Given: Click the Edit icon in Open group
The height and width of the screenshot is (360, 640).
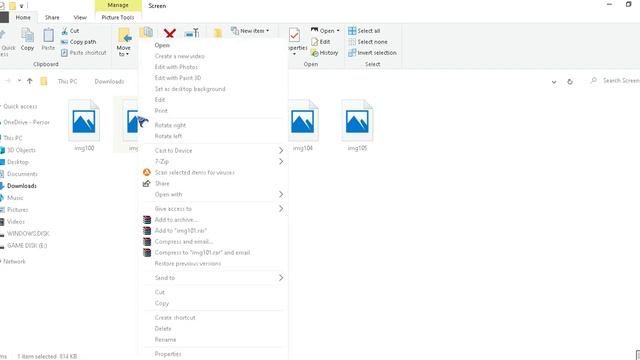Looking at the screenshot, I should point(314,42).
